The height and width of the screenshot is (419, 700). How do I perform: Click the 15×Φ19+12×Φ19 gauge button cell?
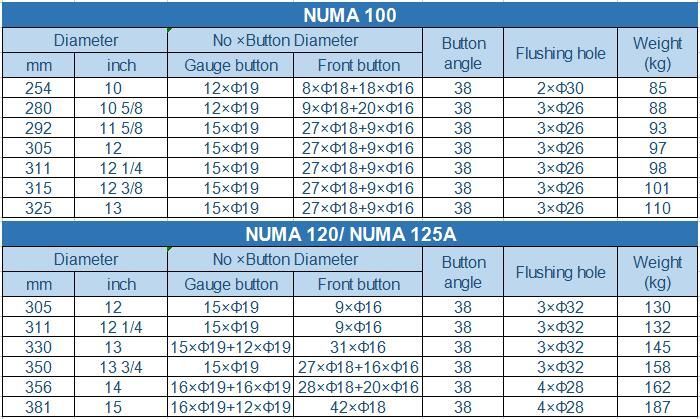231,347
